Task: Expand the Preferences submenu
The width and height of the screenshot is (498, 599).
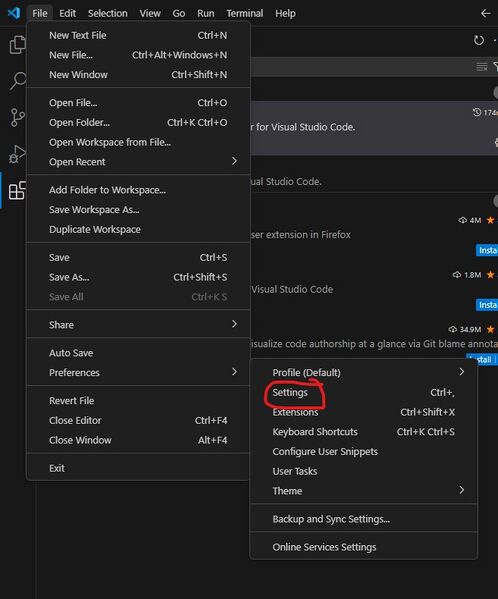Action: click(138, 372)
